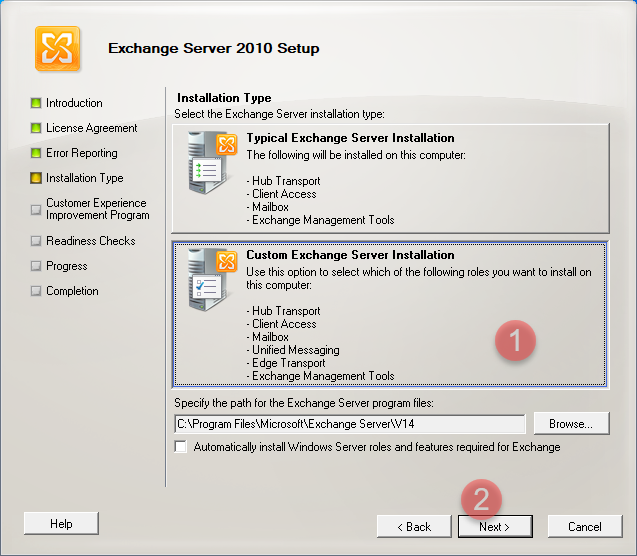This screenshot has height=556, width=637.
Task: Click the Customer Experience Improvement Program step indicator
Action: point(36,210)
